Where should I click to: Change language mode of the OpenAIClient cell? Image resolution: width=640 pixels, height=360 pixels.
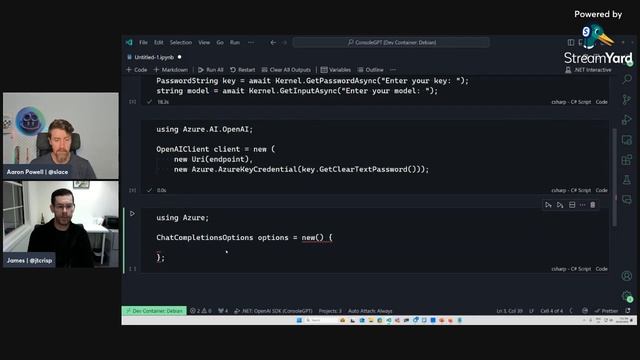coord(571,190)
